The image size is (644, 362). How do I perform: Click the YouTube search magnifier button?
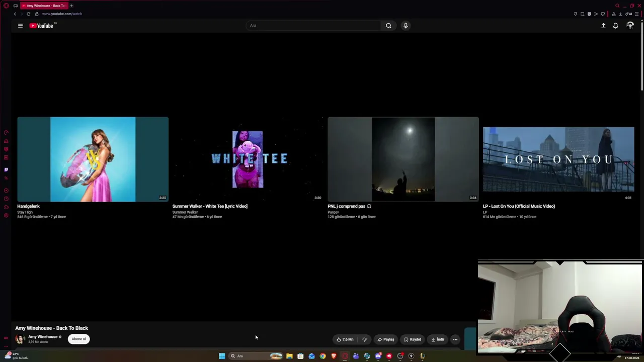click(x=388, y=26)
